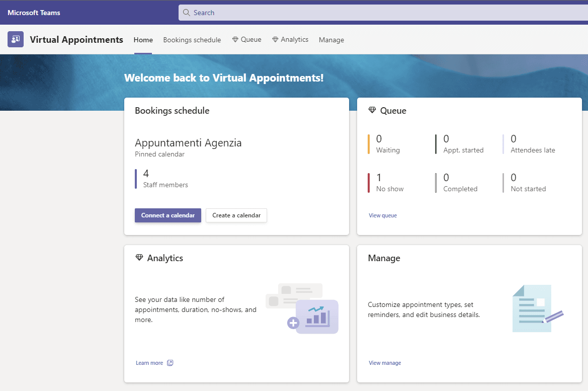Open the Manage tab
Viewport: 588px width, 391px height.
tap(331, 40)
